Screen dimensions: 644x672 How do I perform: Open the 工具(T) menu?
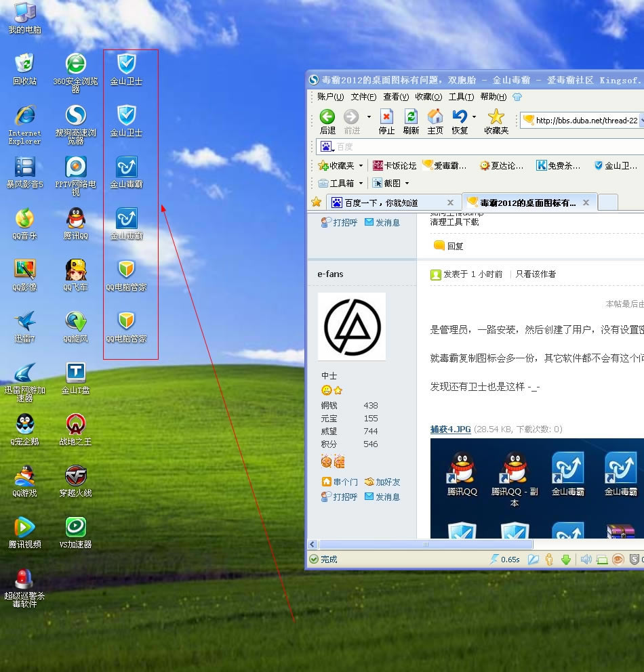coord(462,97)
